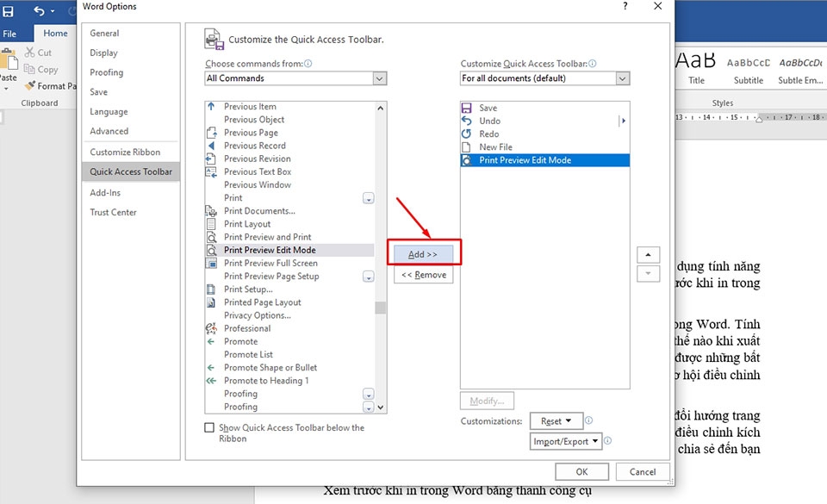Click the Format Painter brush icon
Image resolution: width=827 pixels, height=504 pixels.
[x=30, y=85]
